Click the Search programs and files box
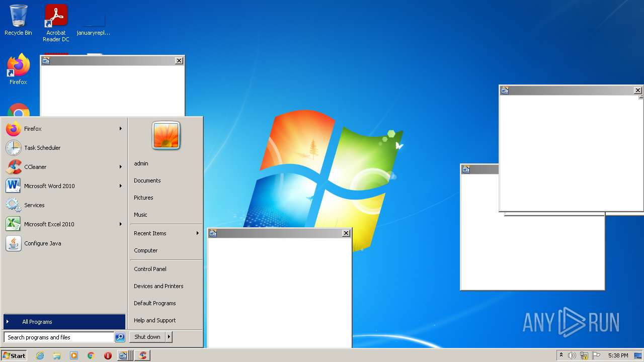The image size is (644, 362). pos(59,337)
